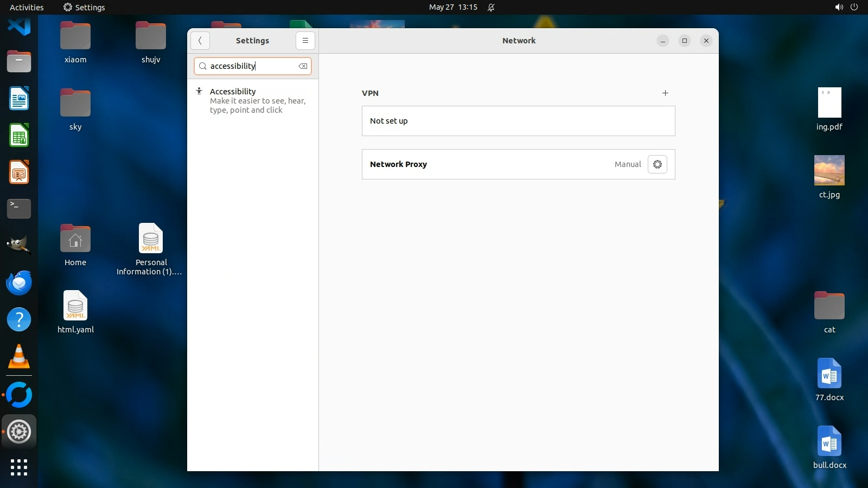Go back using the sidebar arrow
The width and height of the screenshot is (868, 488).
pyautogui.click(x=200, y=41)
